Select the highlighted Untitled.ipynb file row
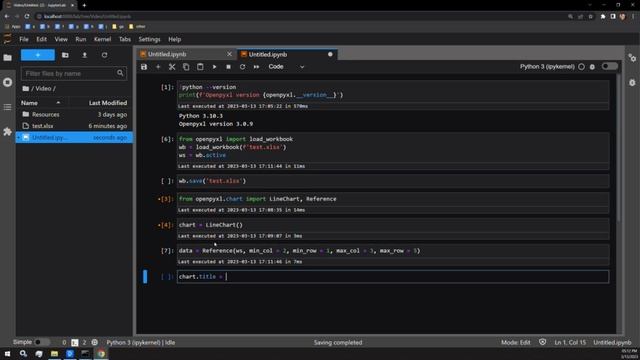640x360 pixels. point(74,138)
